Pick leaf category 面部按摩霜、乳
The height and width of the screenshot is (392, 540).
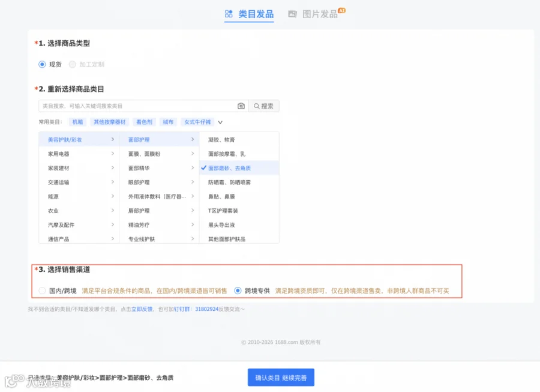pos(239,154)
